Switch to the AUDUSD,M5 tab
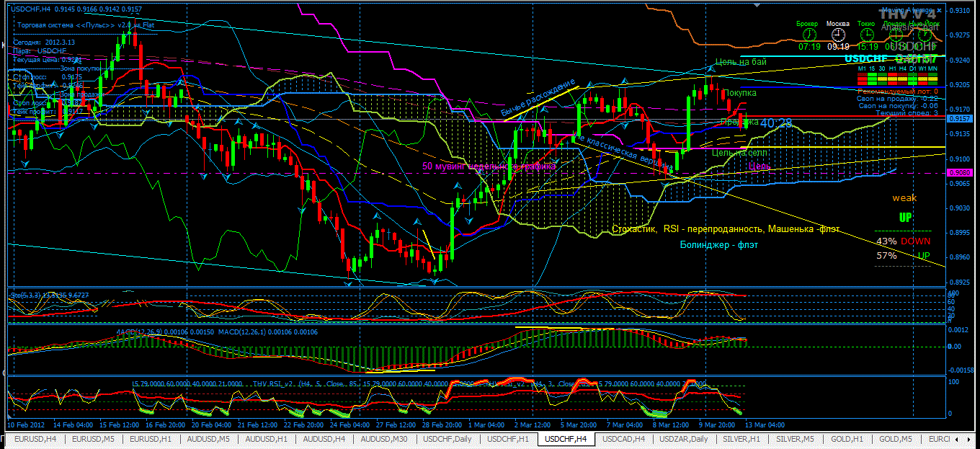The height and width of the screenshot is (449, 980). tap(208, 438)
